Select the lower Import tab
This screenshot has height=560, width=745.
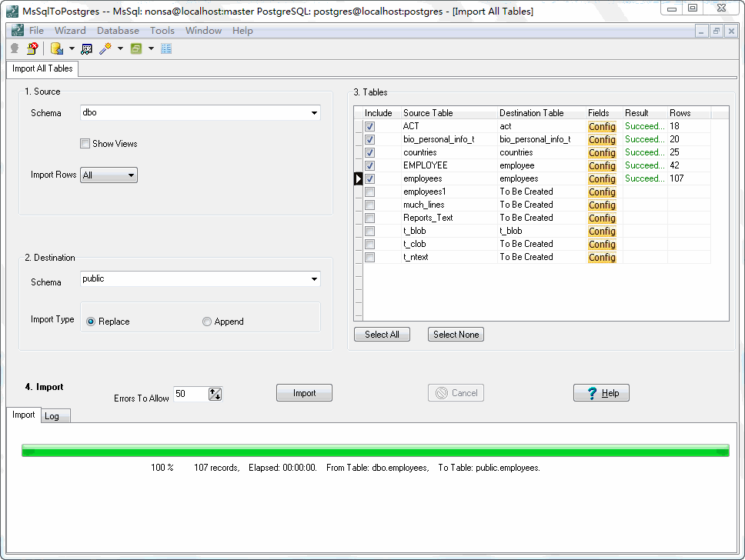click(23, 415)
